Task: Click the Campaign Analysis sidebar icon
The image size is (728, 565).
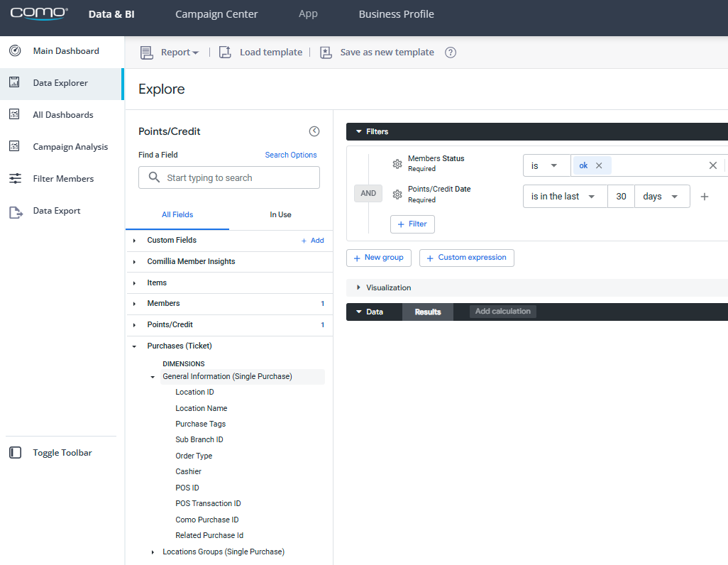Action: click(15, 147)
